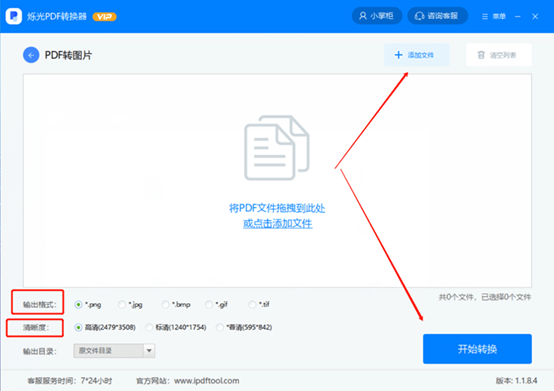Click the app logo icon in title bar
The image size is (554, 391).
[14, 16]
